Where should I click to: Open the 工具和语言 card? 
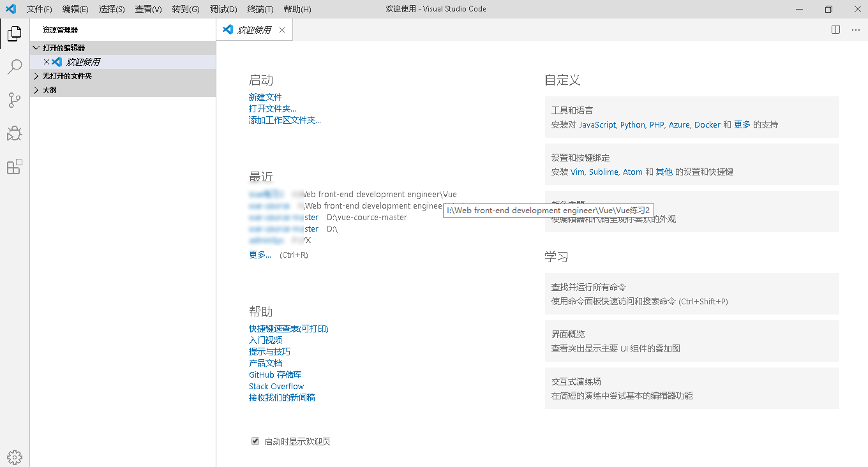tap(692, 117)
